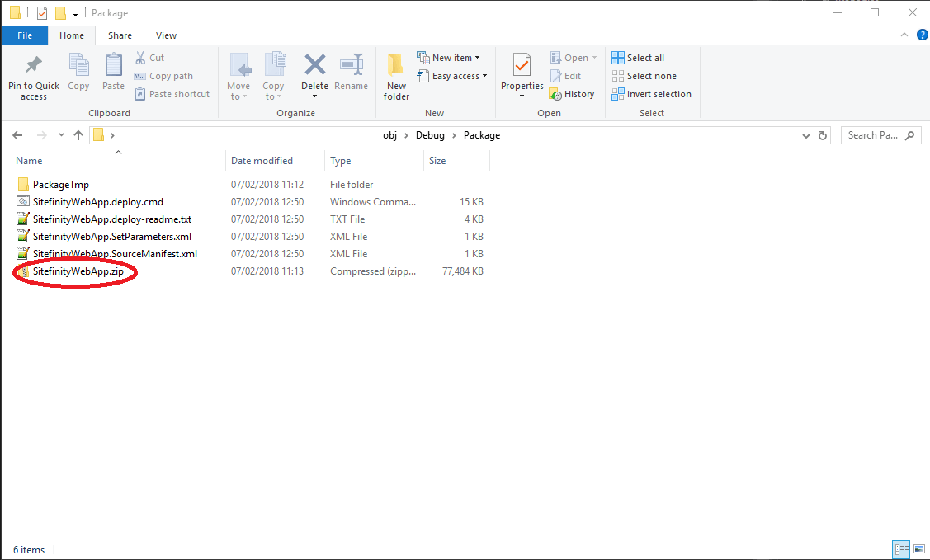Open the File menu

(x=25, y=35)
